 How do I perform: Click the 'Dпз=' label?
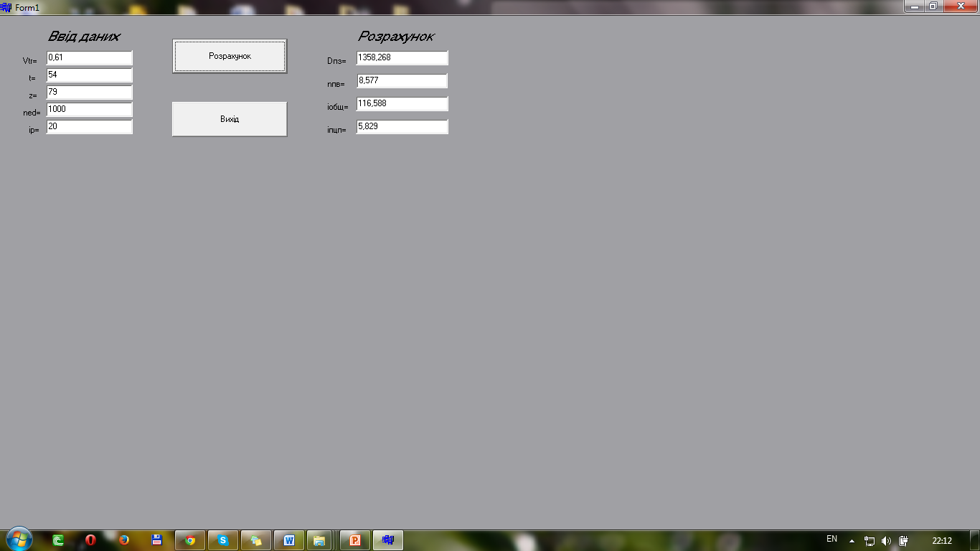(x=336, y=61)
